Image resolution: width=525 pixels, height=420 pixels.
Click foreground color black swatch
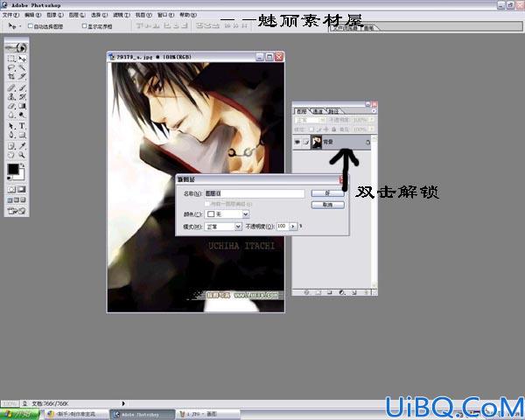pyautogui.click(x=13, y=170)
